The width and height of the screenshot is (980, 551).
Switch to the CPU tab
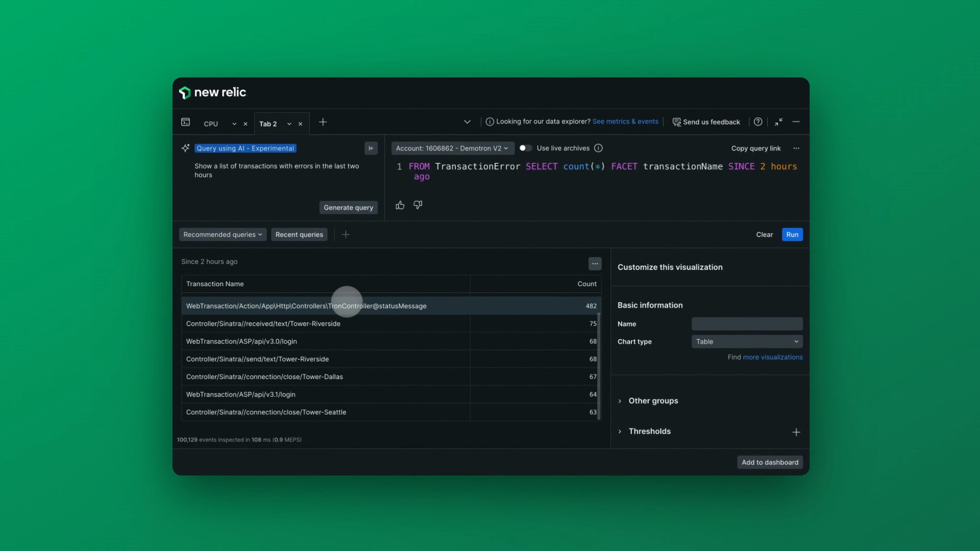point(211,124)
